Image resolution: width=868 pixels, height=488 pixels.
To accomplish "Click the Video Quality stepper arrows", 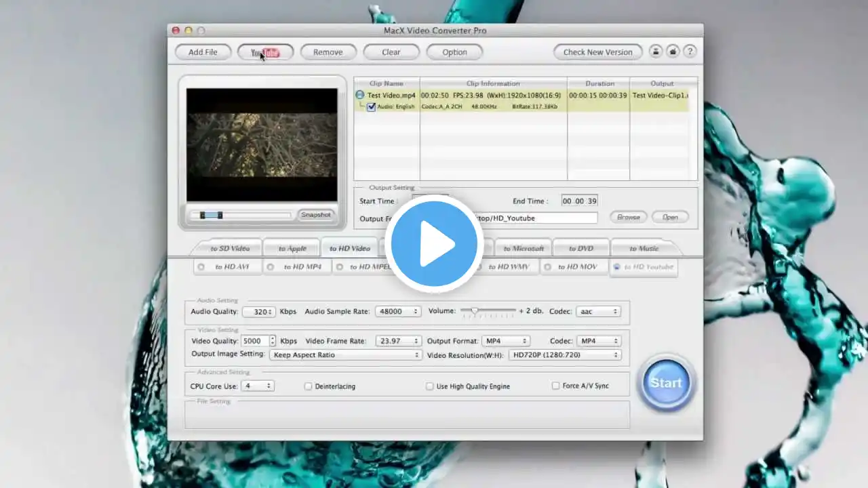I will 273,341.
